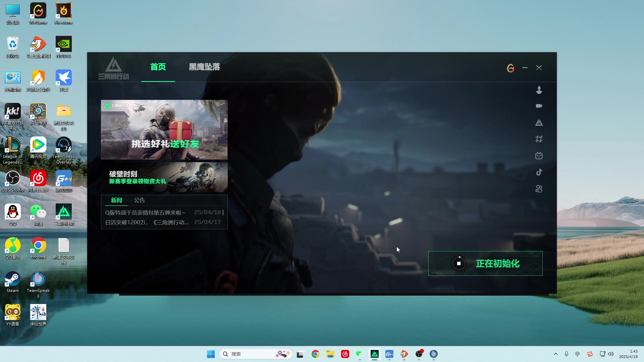Open File Explorer from taskbar
Screen dimensions: 644x362
point(330,354)
